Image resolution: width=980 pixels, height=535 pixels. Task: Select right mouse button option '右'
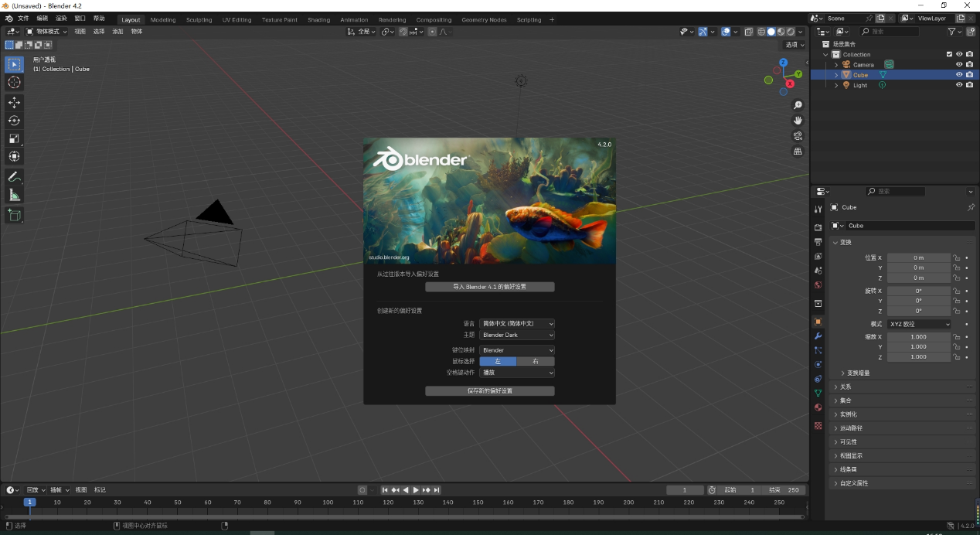click(536, 361)
